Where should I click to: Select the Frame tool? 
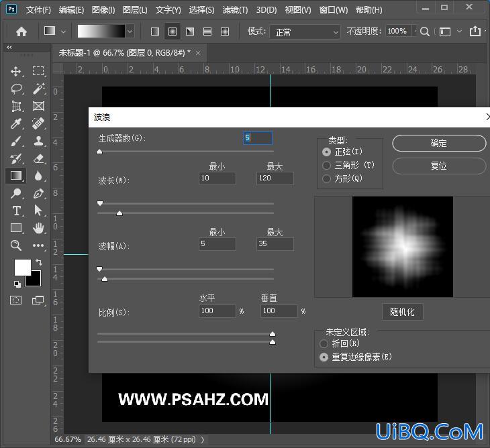(38, 106)
